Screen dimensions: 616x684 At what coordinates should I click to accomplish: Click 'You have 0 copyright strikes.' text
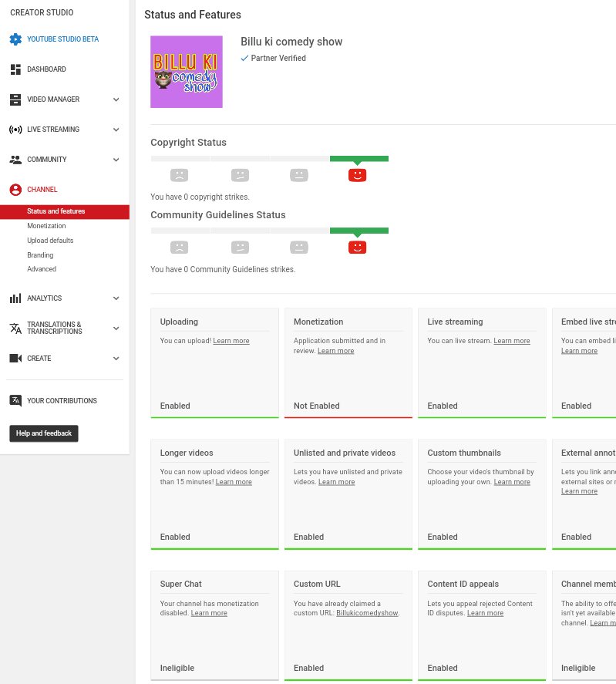[x=200, y=197]
